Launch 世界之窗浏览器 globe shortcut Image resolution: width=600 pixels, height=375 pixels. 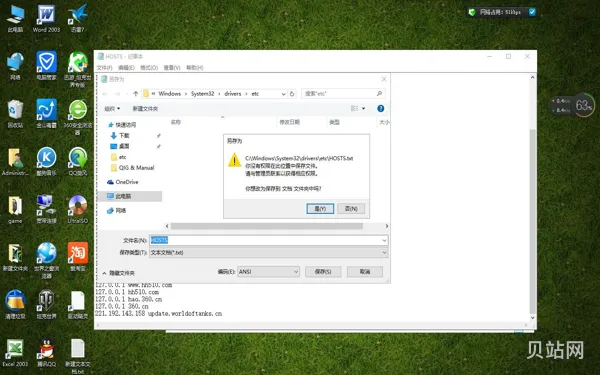46,260
